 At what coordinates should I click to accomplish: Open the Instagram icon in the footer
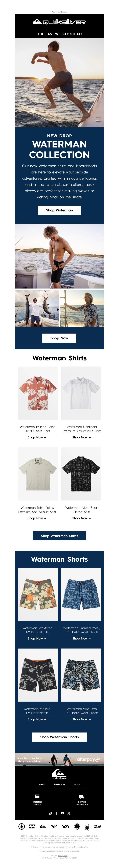(50, 813)
